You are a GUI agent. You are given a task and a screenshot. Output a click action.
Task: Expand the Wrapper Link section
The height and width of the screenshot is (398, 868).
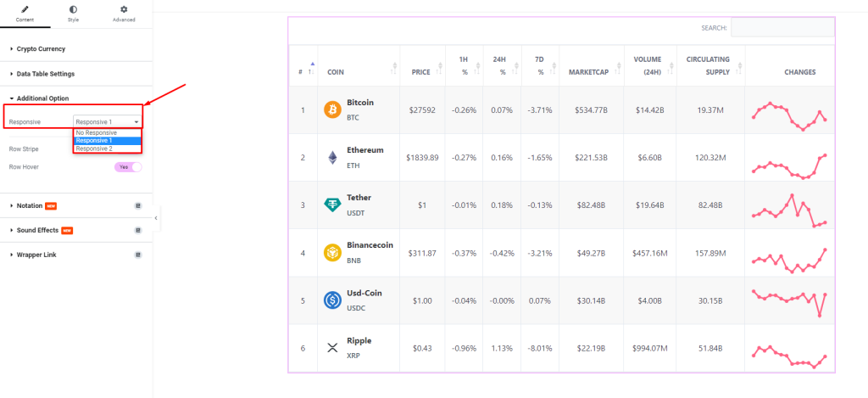[x=33, y=255]
